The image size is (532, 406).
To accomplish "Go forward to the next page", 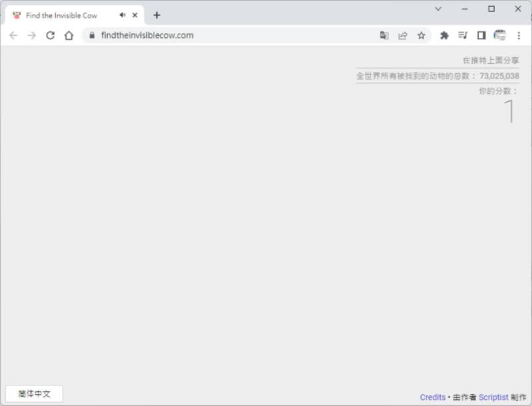I will pyautogui.click(x=31, y=35).
